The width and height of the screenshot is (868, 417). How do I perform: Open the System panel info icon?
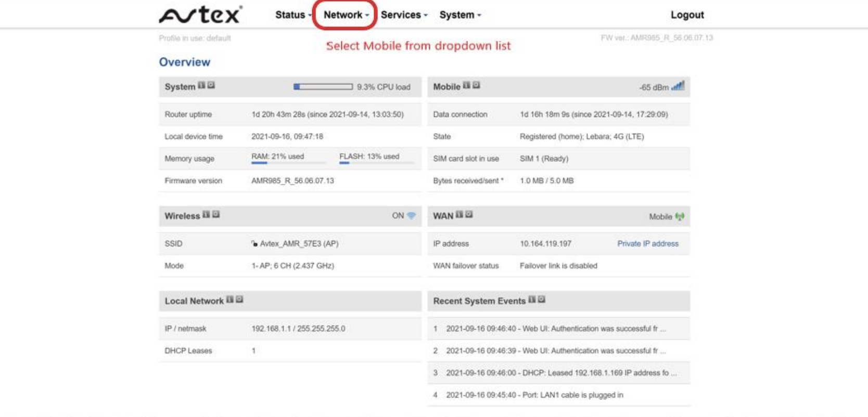pyautogui.click(x=201, y=85)
